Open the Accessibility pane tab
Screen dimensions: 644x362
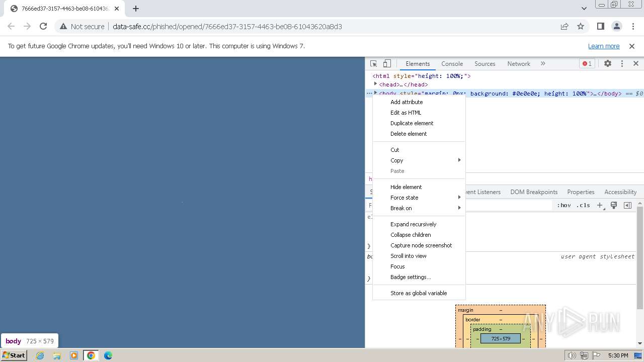coord(620,192)
